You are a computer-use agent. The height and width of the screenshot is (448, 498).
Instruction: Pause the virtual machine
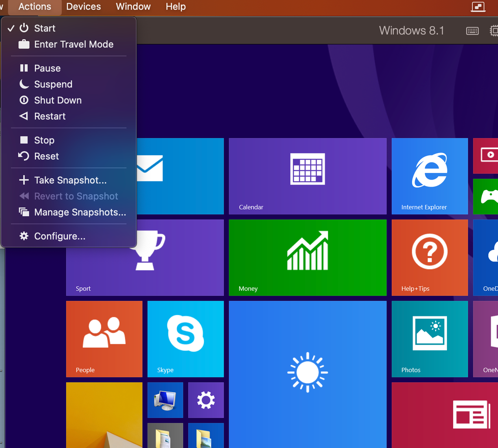tap(69, 68)
